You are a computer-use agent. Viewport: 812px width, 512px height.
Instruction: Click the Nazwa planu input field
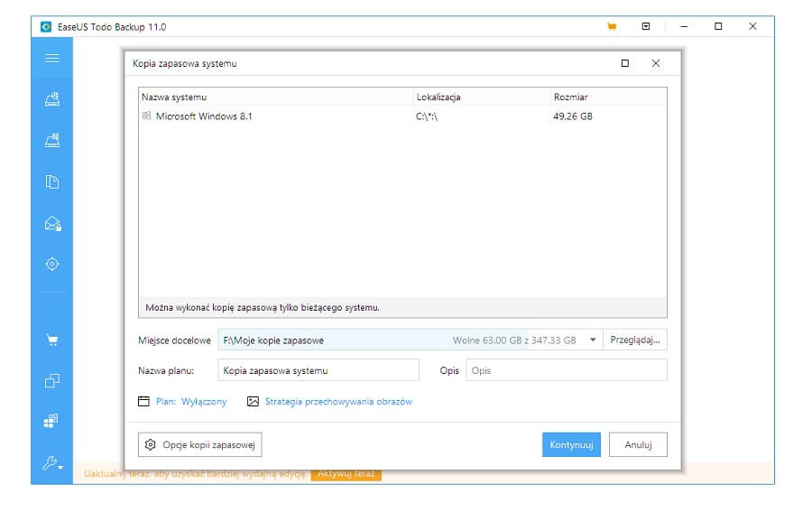click(318, 370)
